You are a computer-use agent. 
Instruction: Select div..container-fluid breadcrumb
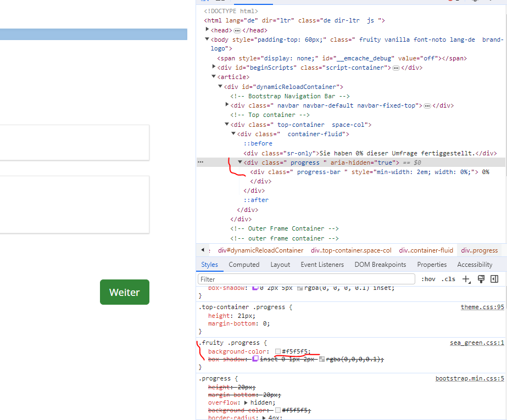coord(426,250)
